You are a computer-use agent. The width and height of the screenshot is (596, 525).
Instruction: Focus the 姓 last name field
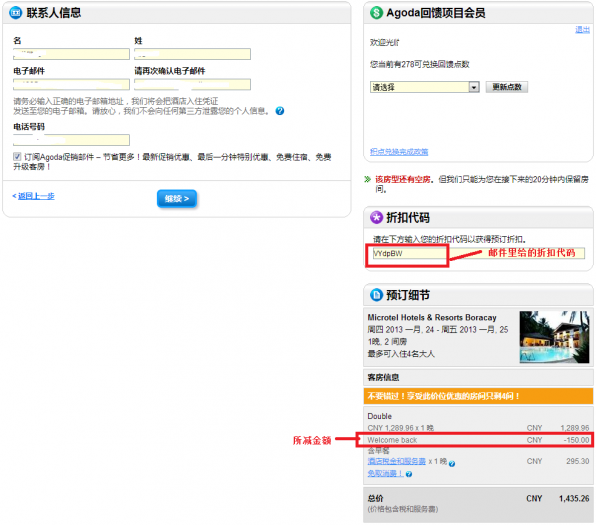click(192, 54)
